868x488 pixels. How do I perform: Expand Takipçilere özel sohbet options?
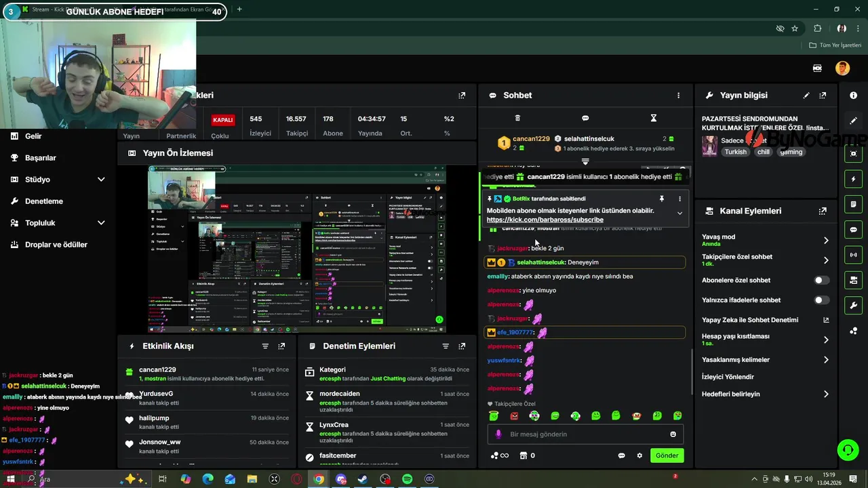[x=826, y=260]
